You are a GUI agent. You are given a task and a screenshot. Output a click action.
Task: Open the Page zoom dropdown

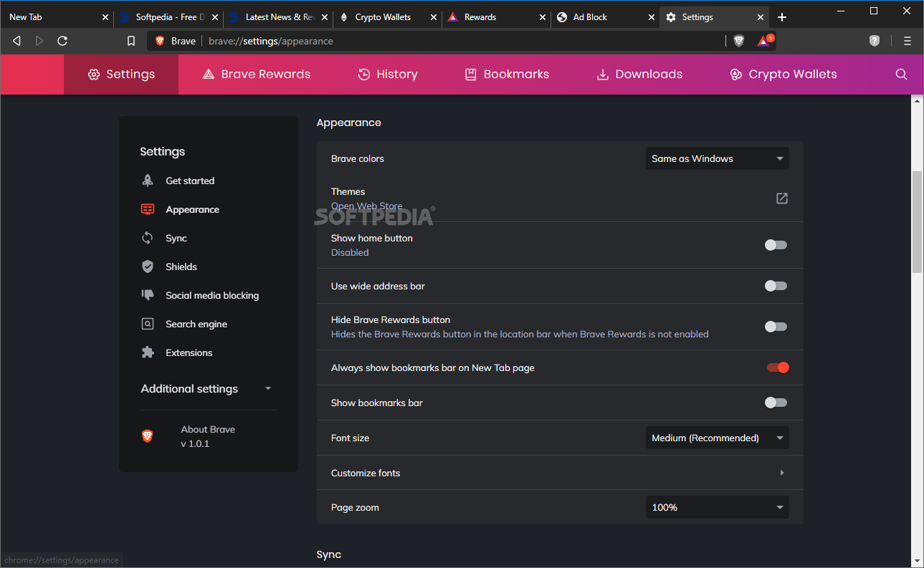[x=718, y=507]
